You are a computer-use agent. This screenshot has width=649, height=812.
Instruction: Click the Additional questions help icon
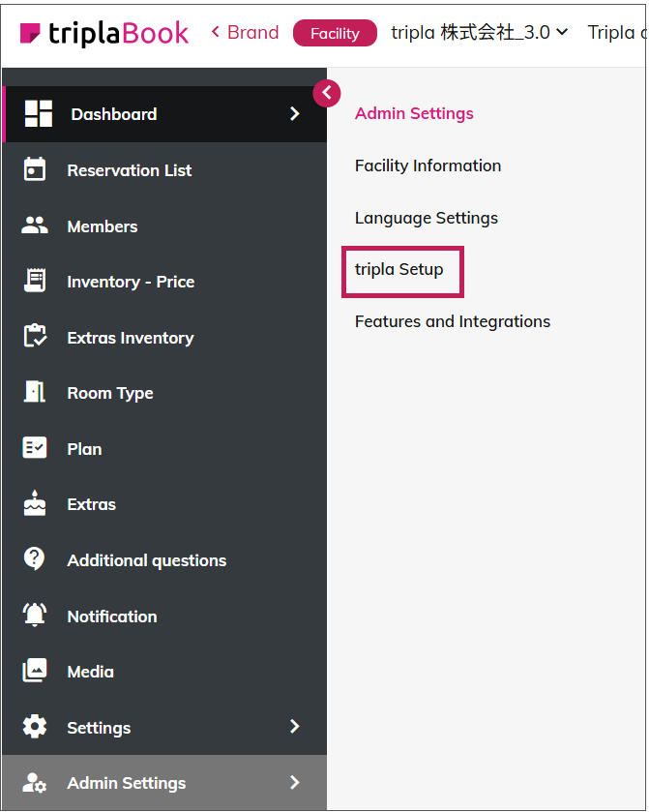pyautogui.click(x=35, y=560)
